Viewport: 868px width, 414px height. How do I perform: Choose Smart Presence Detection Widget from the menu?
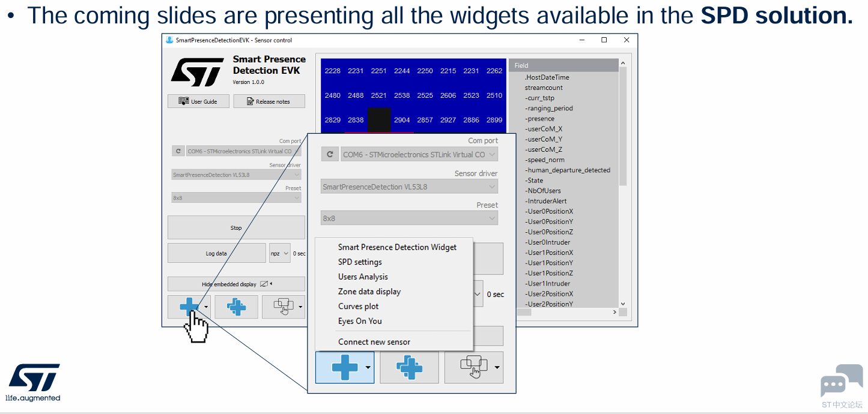(397, 247)
